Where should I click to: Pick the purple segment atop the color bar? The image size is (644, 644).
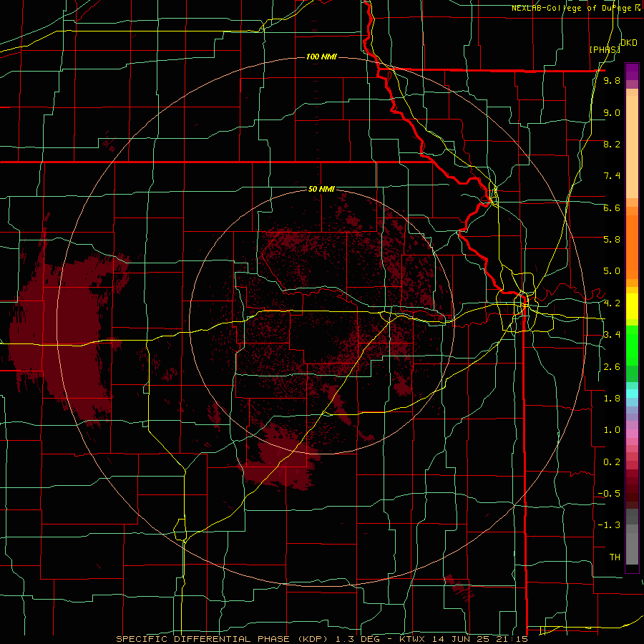coord(632,72)
